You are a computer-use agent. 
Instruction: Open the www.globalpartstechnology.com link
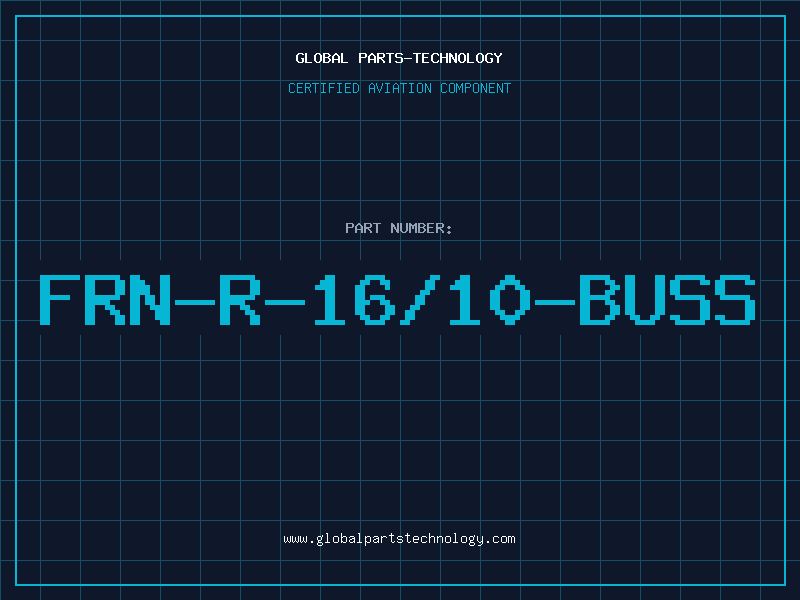coord(399,539)
